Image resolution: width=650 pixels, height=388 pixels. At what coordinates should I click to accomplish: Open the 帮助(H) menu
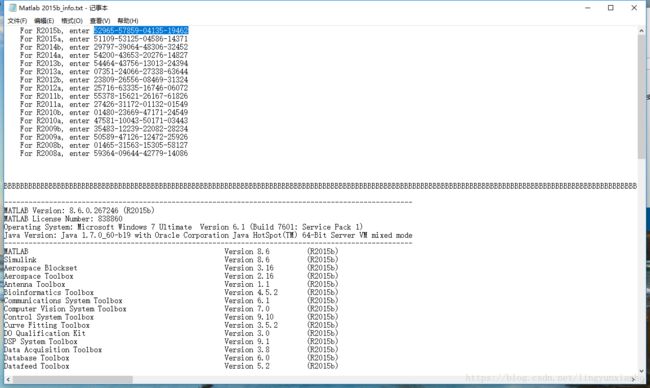click(x=128, y=21)
